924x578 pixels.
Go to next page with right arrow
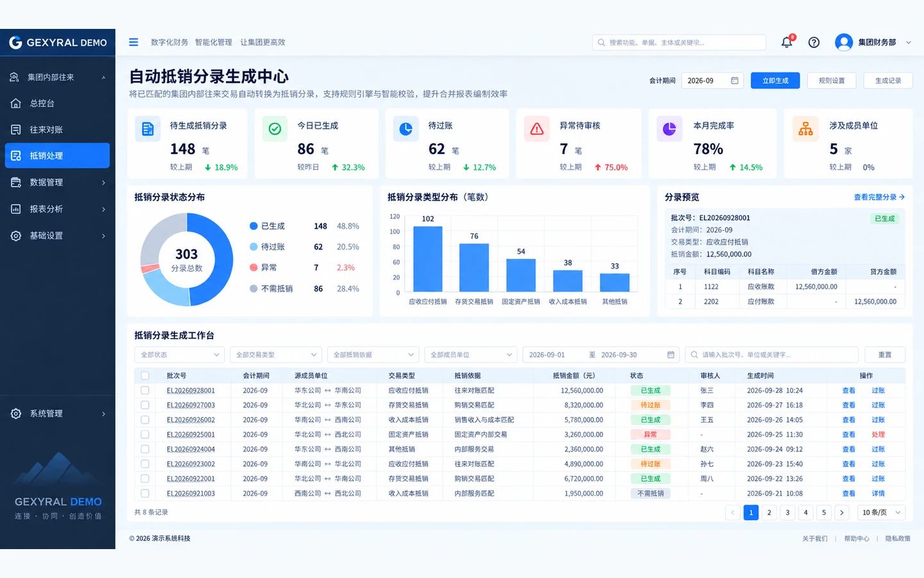pyautogui.click(x=842, y=512)
